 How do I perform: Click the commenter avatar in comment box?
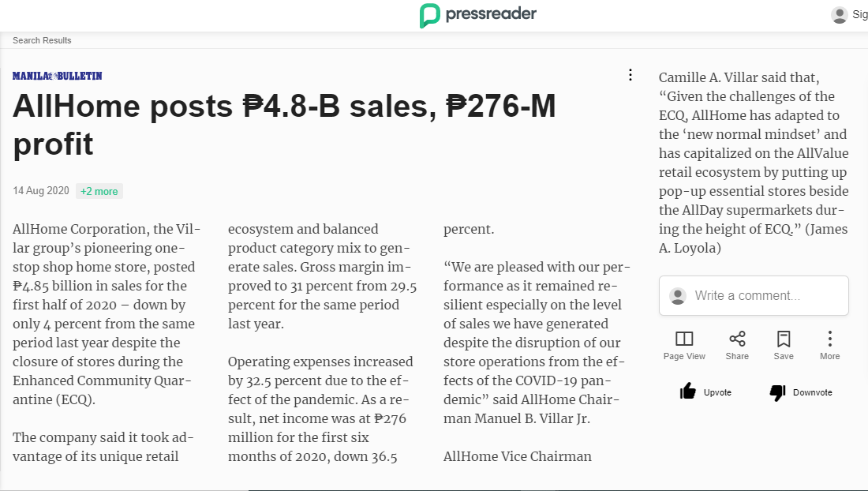point(677,296)
